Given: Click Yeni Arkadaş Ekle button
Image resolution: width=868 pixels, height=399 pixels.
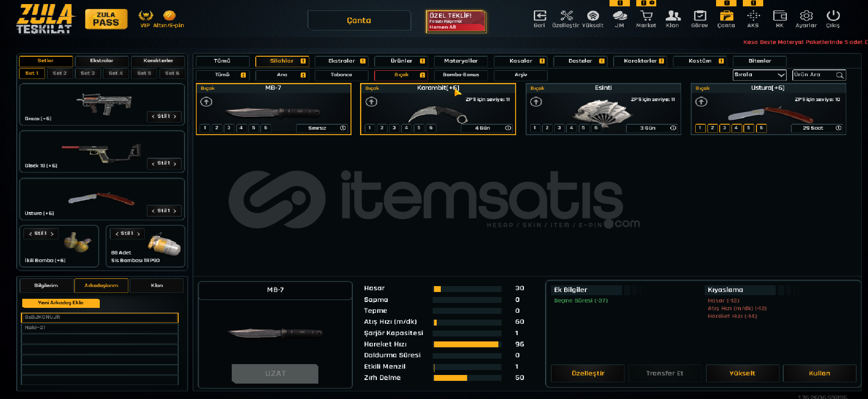Looking at the screenshot, I should 61,303.
